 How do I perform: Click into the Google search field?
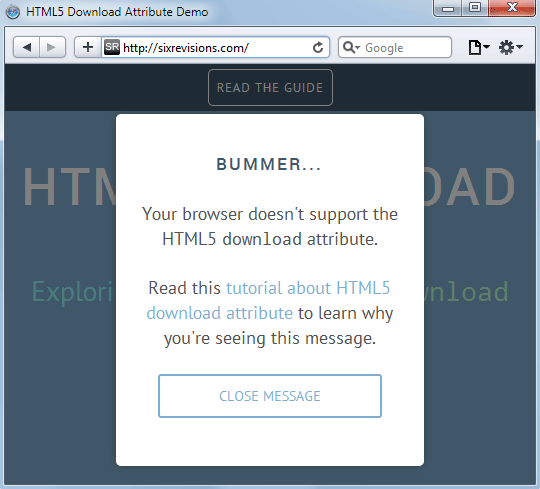pos(395,47)
